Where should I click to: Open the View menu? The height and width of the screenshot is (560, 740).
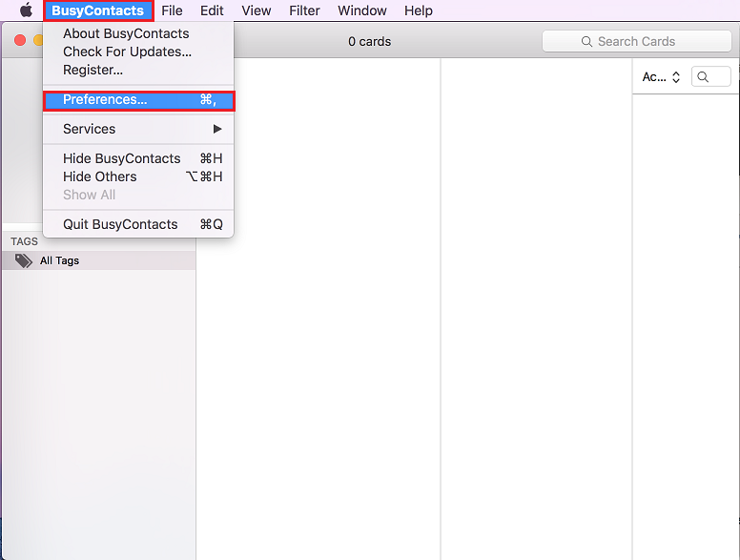tap(256, 11)
